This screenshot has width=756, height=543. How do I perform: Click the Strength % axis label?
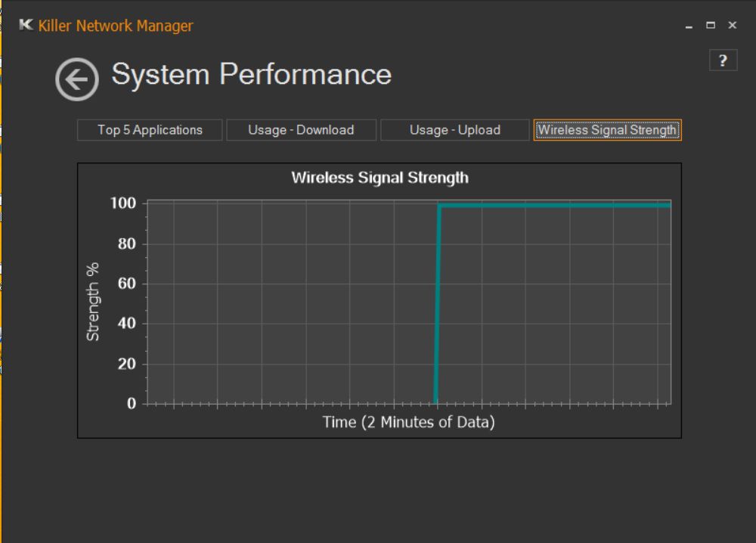pyautogui.click(x=92, y=302)
